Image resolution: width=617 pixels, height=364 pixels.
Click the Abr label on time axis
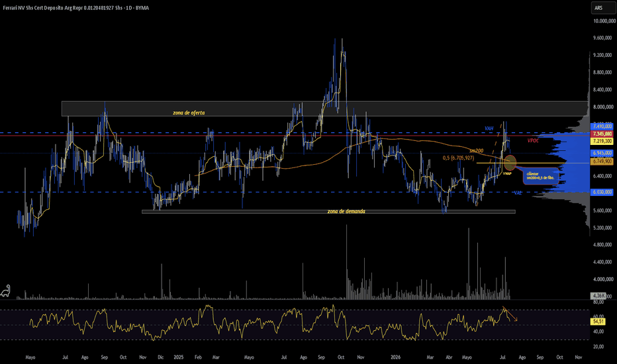(x=449, y=357)
